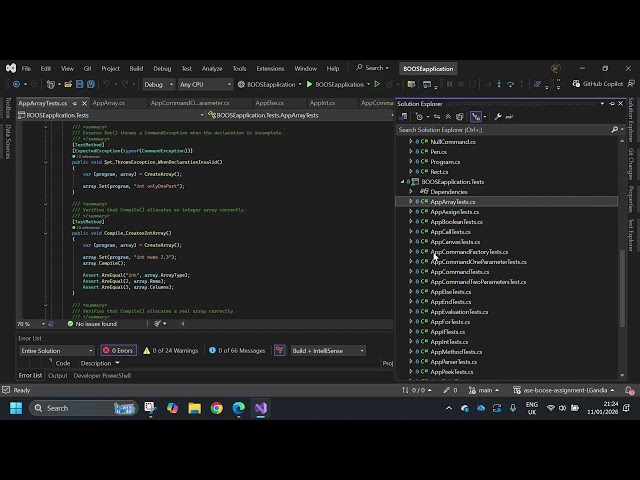
Task: Click the Navigate Backward toolbar icon
Action: pyautogui.click(x=16, y=84)
